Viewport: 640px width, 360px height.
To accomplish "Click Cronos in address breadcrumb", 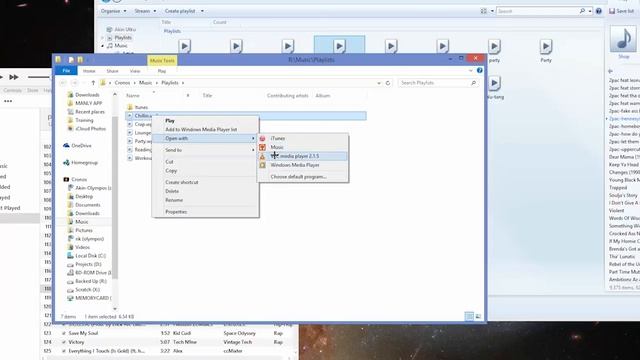I will click(x=122, y=83).
